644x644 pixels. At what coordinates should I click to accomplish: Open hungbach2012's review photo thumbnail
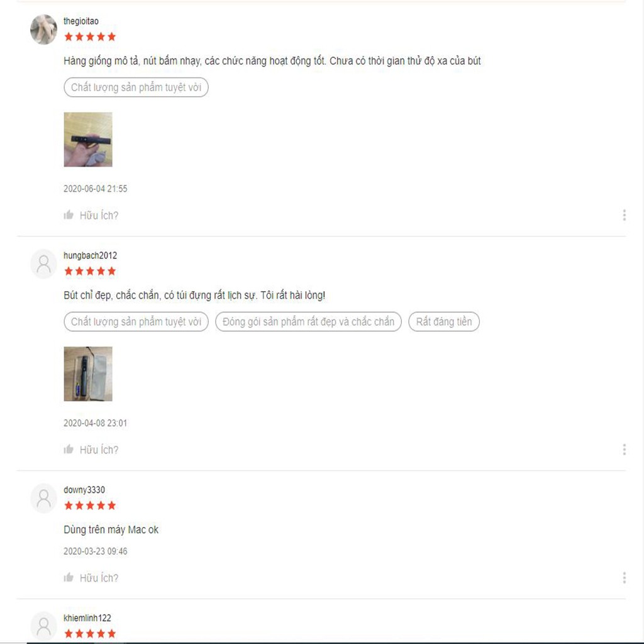point(88,374)
